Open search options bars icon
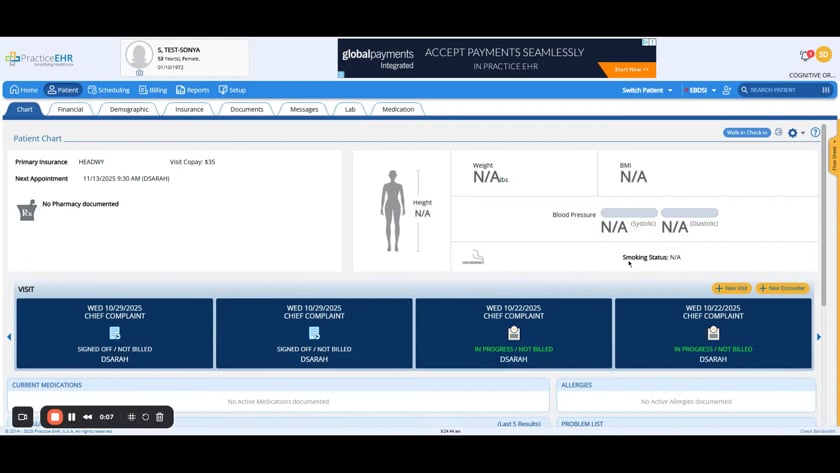 [x=826, y=90]
